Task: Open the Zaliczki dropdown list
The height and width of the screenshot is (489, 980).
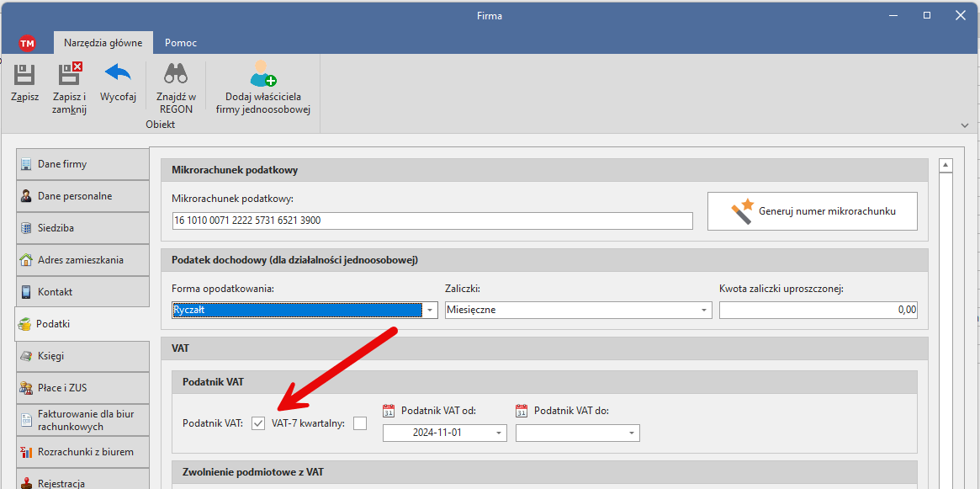Action: (x=704, y=310)
